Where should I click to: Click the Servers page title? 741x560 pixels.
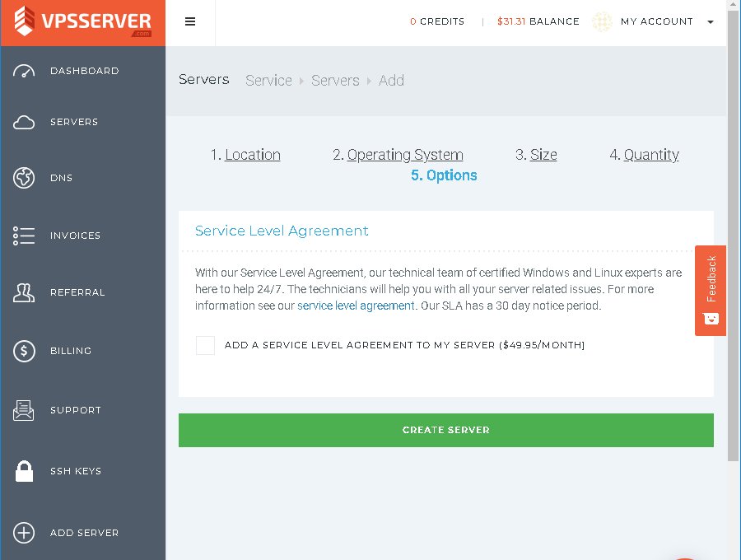coord(204,79)
